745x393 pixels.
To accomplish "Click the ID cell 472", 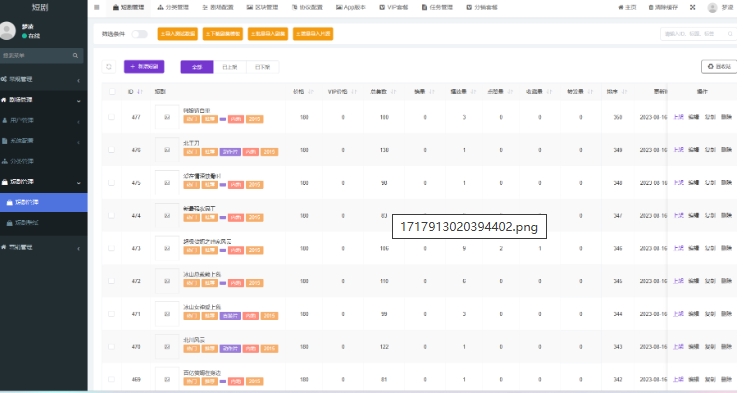I will (136, 281).
